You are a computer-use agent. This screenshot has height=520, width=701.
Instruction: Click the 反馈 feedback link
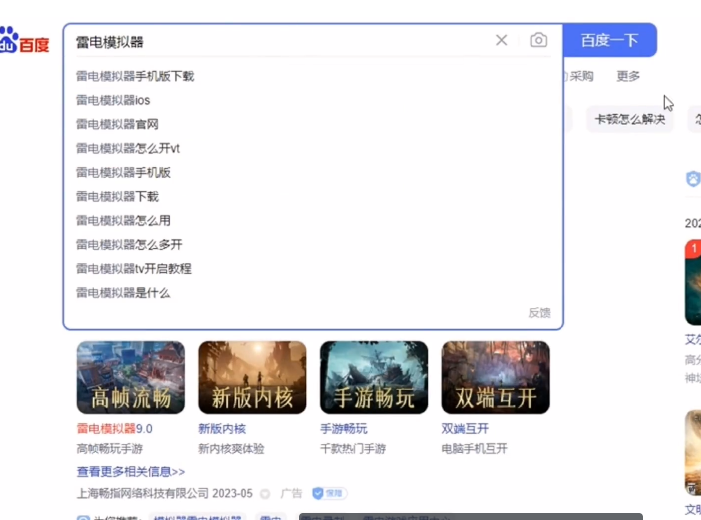tap(539, 313)
